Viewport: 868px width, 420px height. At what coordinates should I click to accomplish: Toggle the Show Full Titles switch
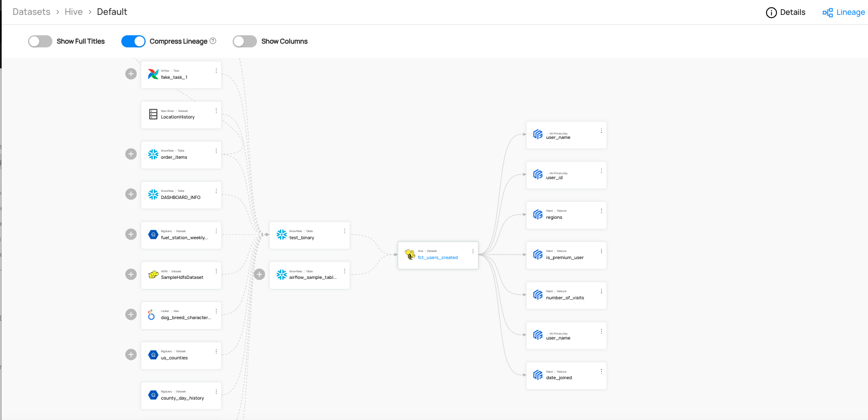pyautogui.click(x=40, y=41)
